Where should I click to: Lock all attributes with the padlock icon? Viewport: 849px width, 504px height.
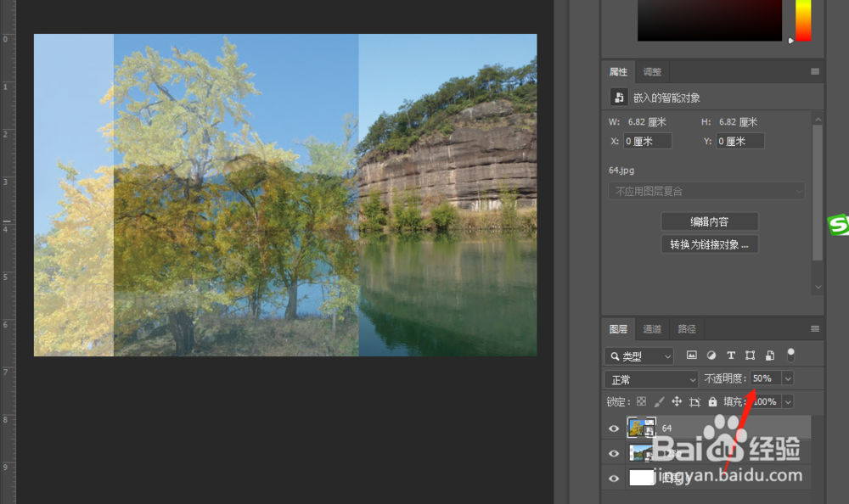(713, 401)
